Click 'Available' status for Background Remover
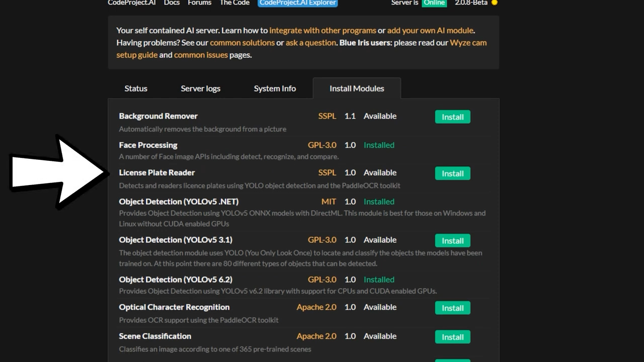This screenshot has width=644, height=362. [380, 116]
